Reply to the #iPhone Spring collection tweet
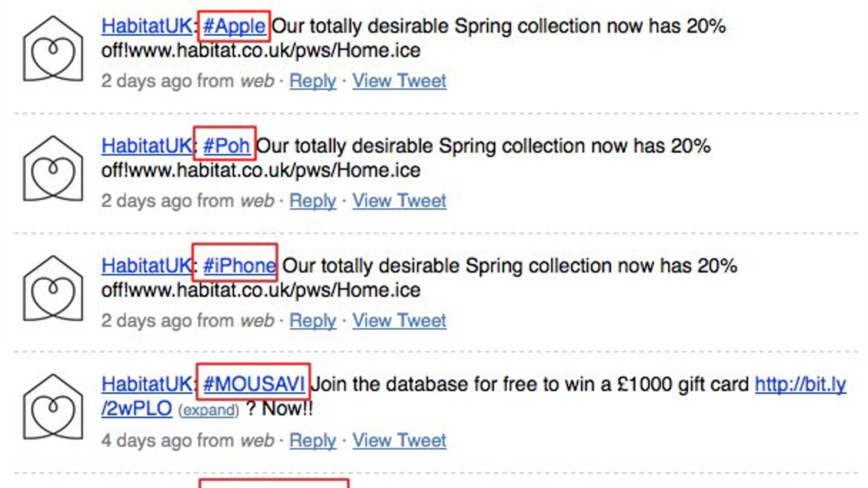Viewport: 868px width, 488px height. pyautogui.click(x=312, y=320)
